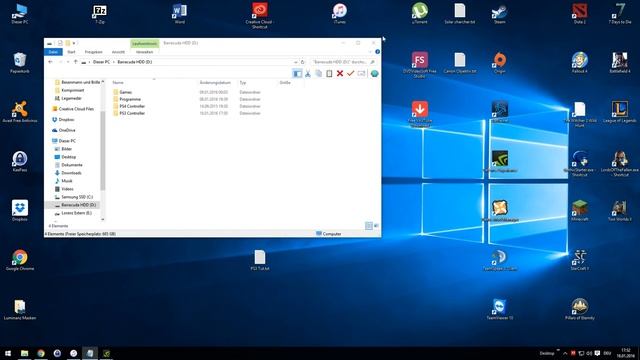Click the Rename icon in Explorer toolbar

[x=361, y=73]
